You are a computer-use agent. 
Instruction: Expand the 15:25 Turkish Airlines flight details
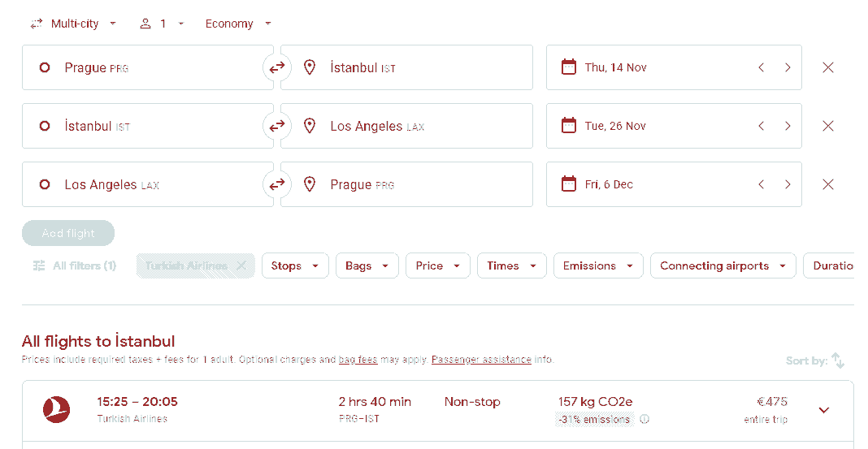tap(823, 410)
